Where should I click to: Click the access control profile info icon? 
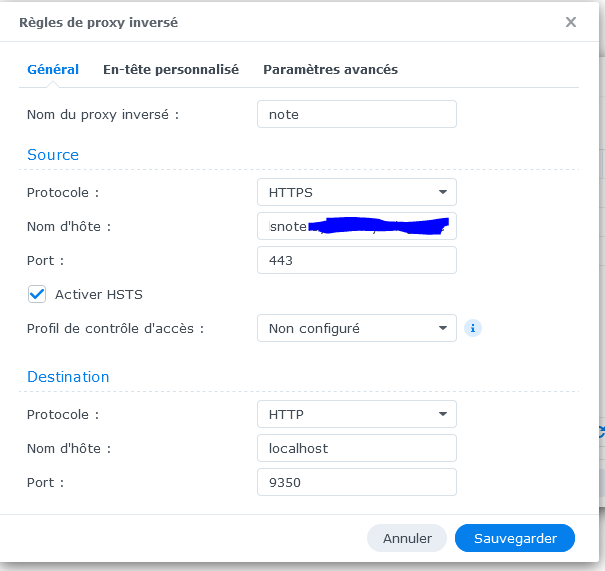pyautogui.click(x=473, y=328)
